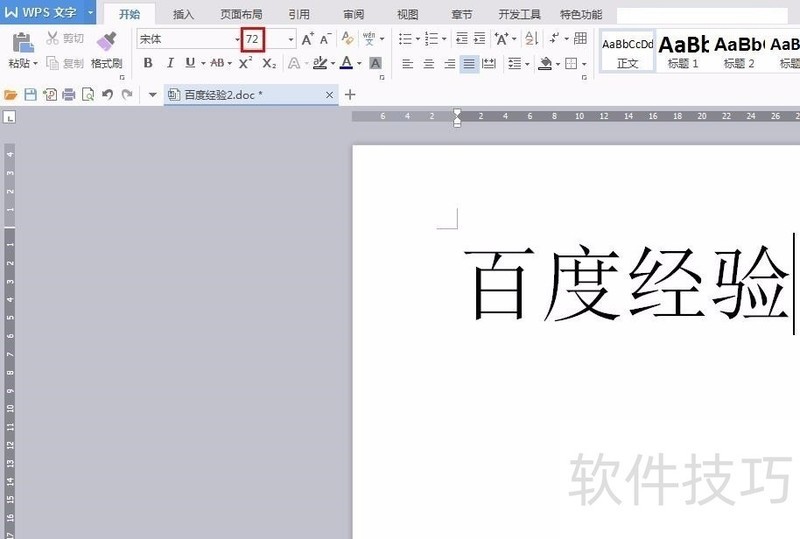Viewport: 800px width, 539px height.
Task: Open the font size dropdown arrow beside 72
Action: pos(291,39)
